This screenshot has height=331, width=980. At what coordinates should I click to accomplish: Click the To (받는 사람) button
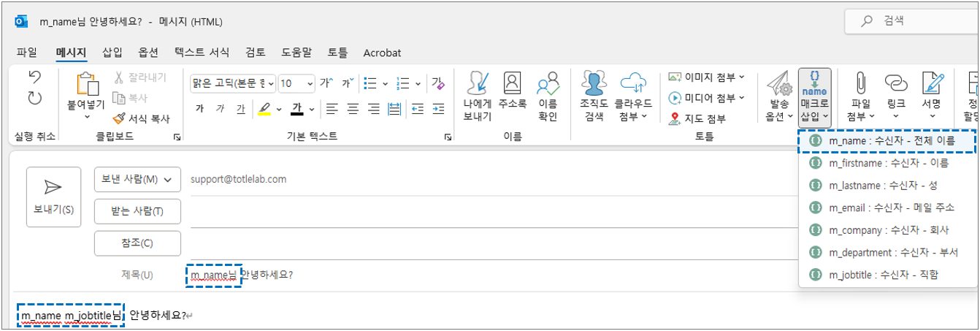coord(137,211)
